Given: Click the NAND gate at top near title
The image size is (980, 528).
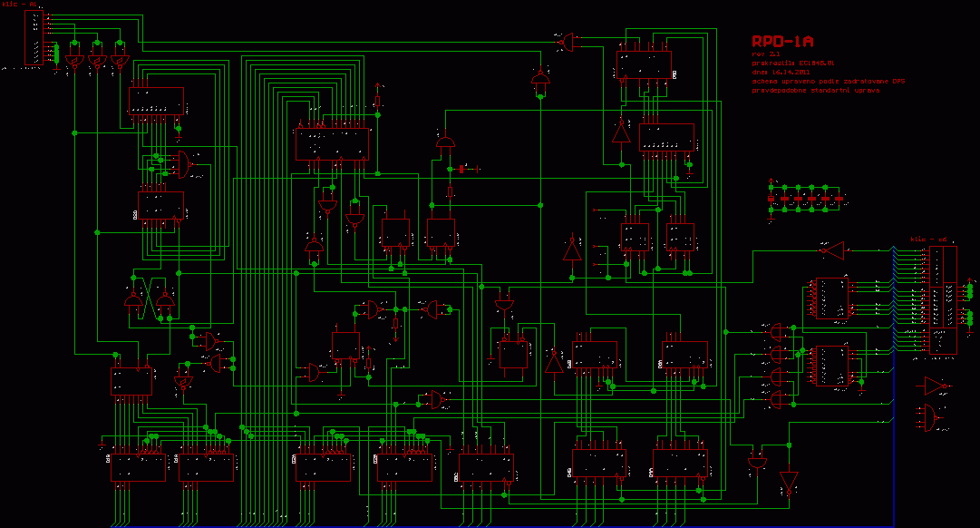Looking at the screenshot, I should pyautogui.click(x=565, y=41).
